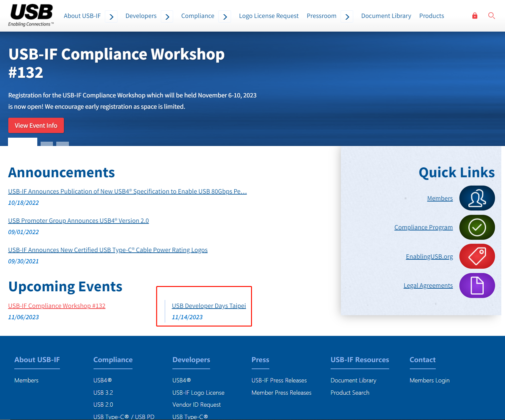
Task: Click the View Event Info button
Action: coord(36,125)
